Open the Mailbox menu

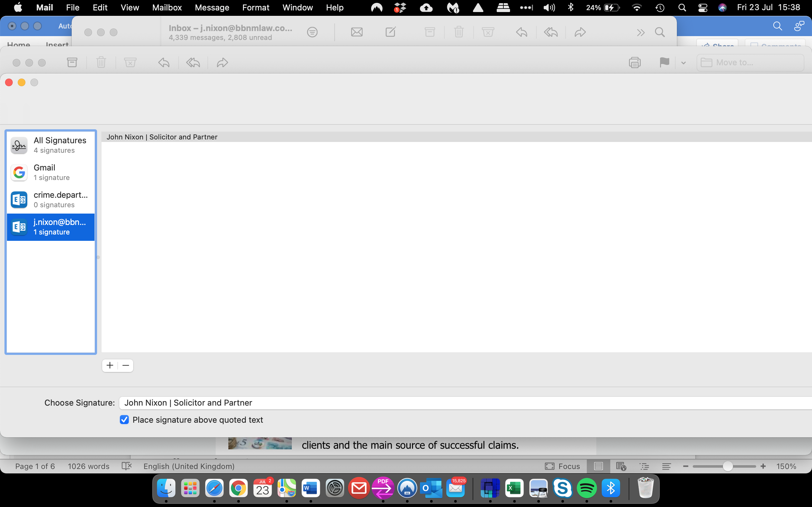(x=167, y=7)
